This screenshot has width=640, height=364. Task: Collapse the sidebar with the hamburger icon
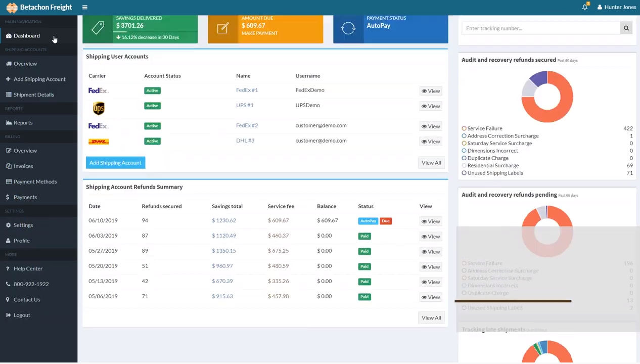coord(84,7)
